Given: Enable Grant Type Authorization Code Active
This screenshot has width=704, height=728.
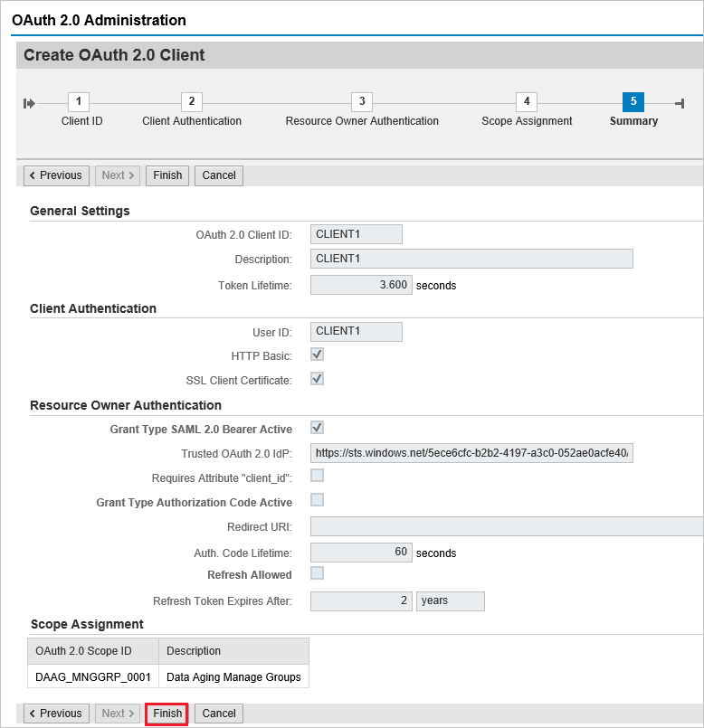Looking at the screenshot, I should 318,500.
